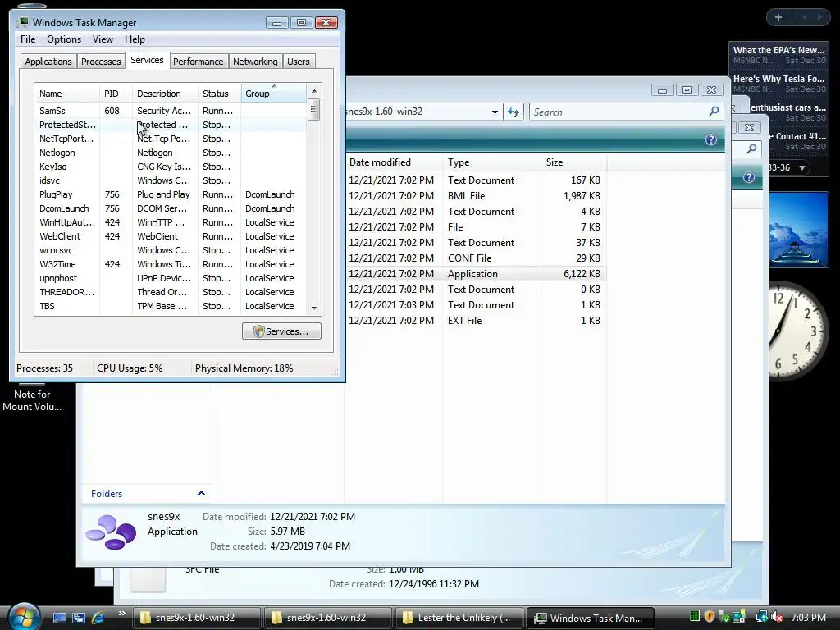Screen dimensions: 840x630
Task: Click the Show Desktop quick launch icon
Action: tap(60, 618)
